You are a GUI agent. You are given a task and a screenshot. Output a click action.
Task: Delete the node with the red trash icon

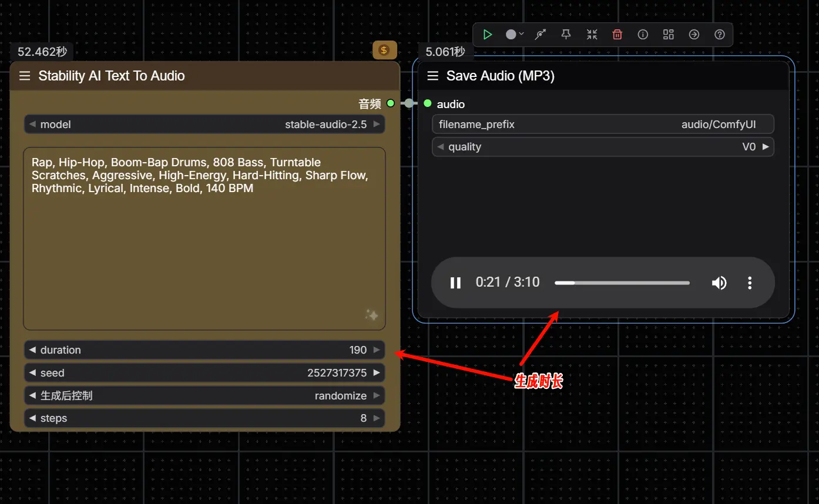pyautogui.click(x=617, y=34)
